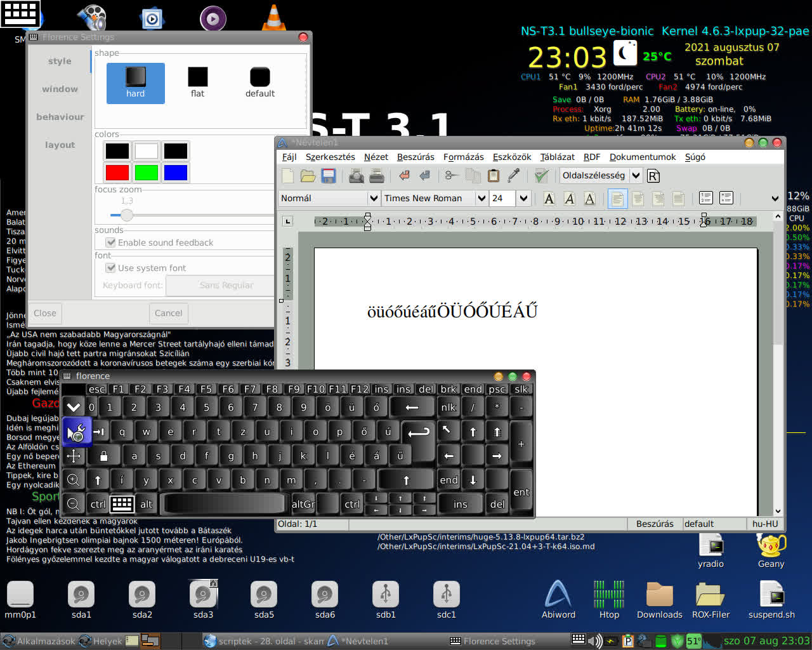Apply underline with the underlined A icon
This screenshot has height=650, width=812.
pos(590,199)
